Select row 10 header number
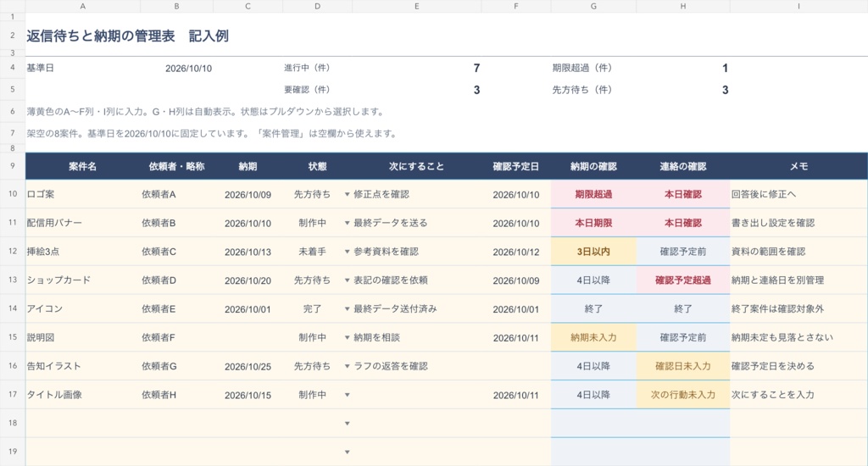 click(12, 194)
